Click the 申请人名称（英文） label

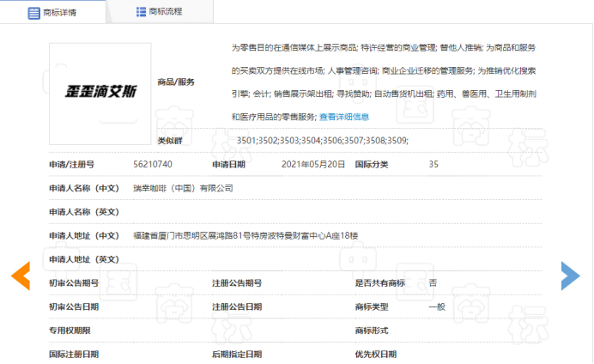click(x=84, y=212)
